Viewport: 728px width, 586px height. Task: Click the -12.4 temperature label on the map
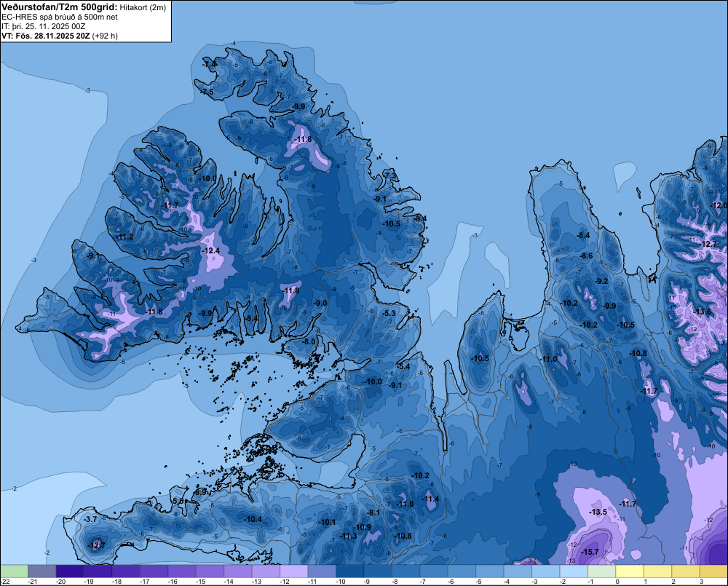[x=210, y=250]
